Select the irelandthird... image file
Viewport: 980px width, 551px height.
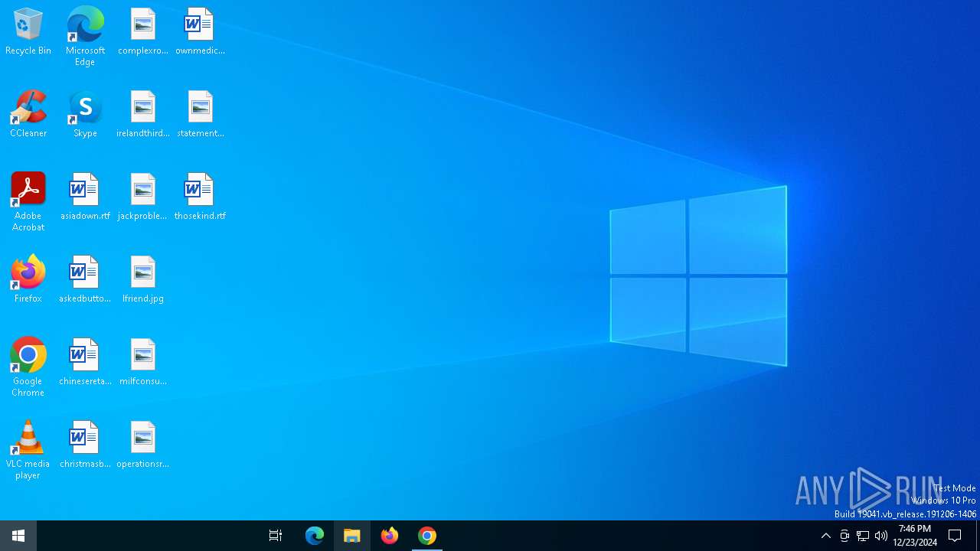point(142,115)
